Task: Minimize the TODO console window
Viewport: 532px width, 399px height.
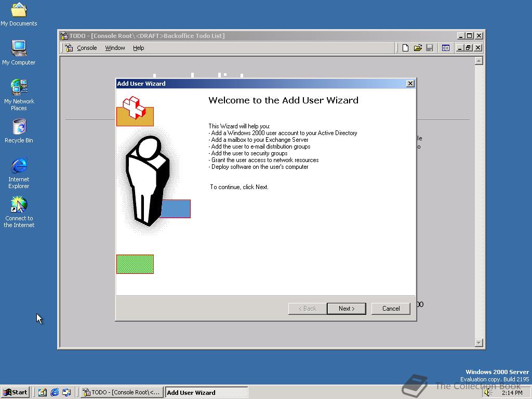Action: pyautogui.click(x=461, y=36)
